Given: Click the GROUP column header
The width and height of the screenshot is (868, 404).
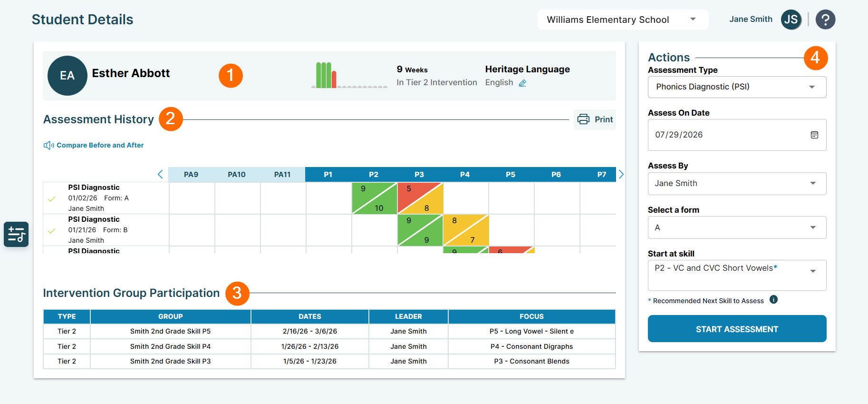Looking at the screenshot, I should click(x=171, y=316).
